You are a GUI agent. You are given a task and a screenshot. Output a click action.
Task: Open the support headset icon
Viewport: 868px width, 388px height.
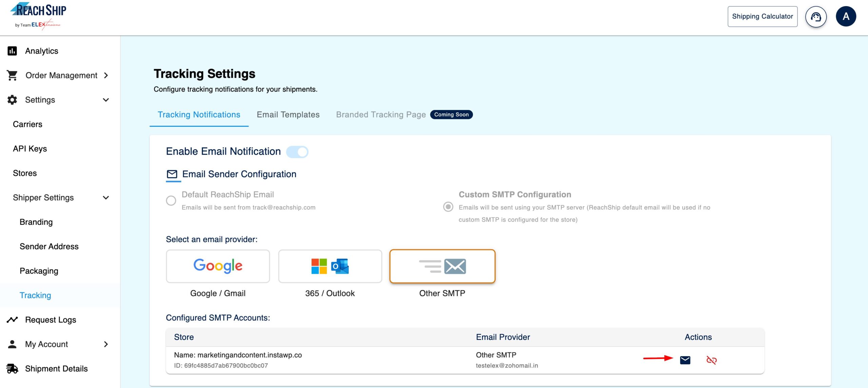click(816, 17)
